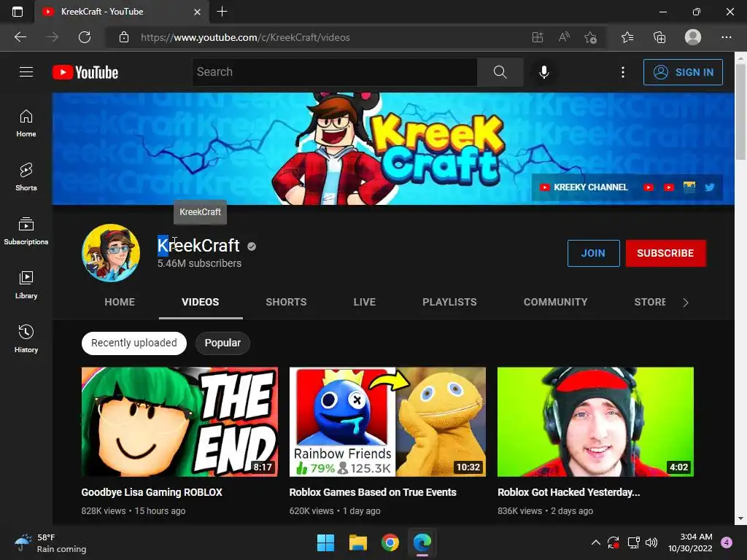
Task: Click the Goodbye Lisa Gaming ROBLOX title
Action: click(x=152, y=492)
